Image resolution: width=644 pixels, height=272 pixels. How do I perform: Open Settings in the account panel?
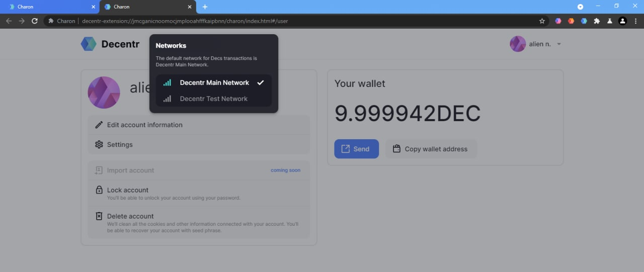point(199,144)
